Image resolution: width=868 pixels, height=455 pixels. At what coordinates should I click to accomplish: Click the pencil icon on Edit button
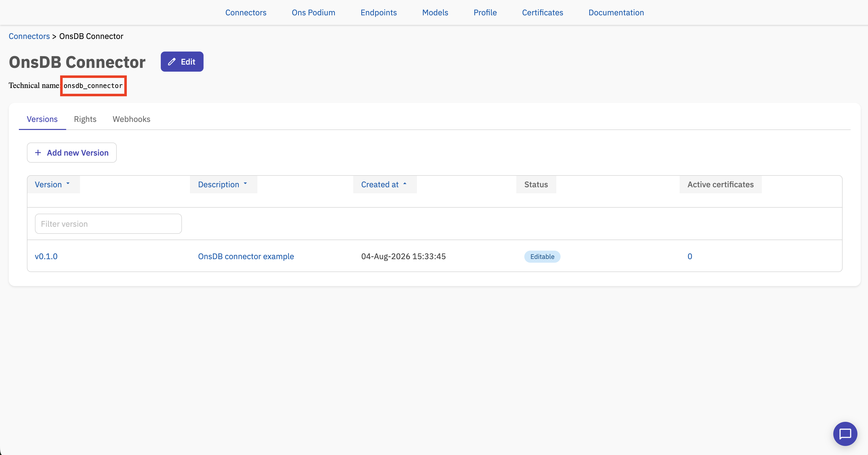click(x=172, y=62)
